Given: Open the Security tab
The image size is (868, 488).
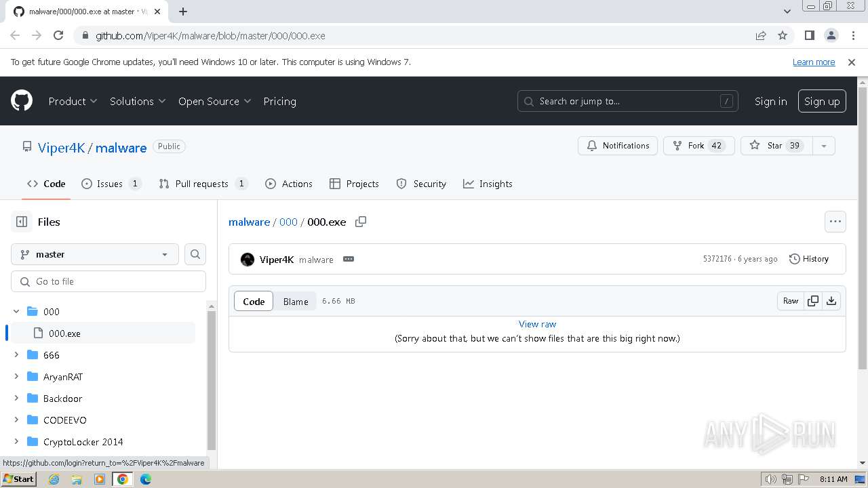Looking at the screenshot, I should 421,184.
